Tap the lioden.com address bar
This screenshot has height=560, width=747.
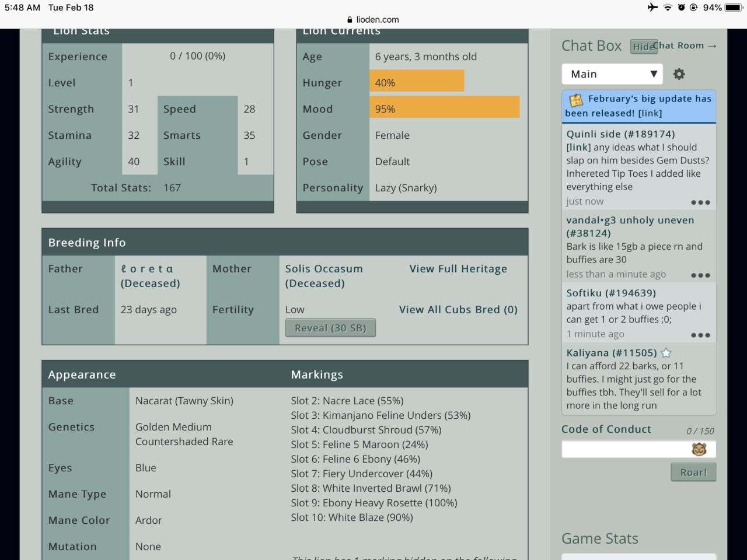point(373,19)
